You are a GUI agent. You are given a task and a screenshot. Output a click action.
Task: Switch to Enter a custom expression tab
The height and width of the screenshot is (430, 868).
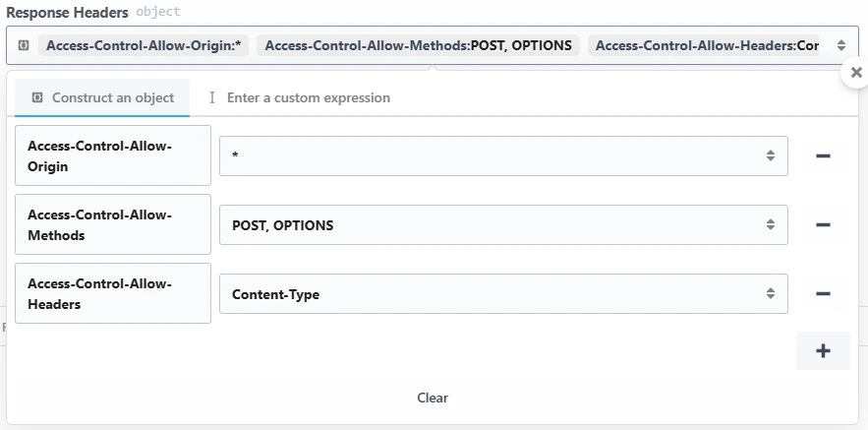(299, 97)
